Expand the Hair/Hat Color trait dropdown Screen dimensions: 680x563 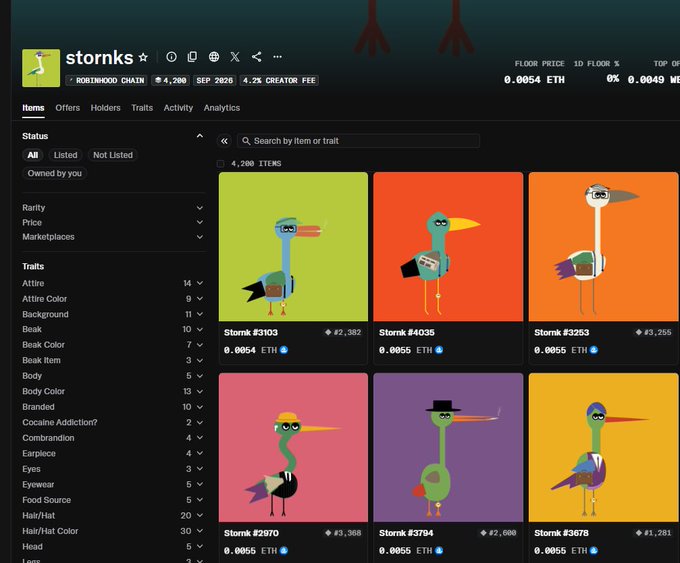(113, 531)
